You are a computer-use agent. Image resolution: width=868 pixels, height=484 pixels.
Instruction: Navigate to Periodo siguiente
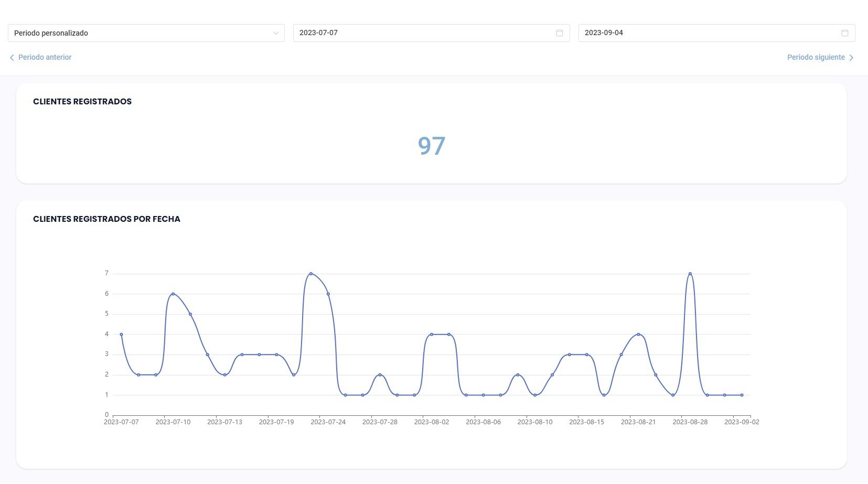point(816,57)
